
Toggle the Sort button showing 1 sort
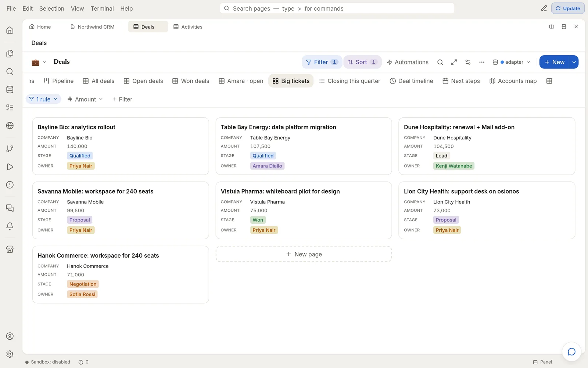(x=362, y=62)
